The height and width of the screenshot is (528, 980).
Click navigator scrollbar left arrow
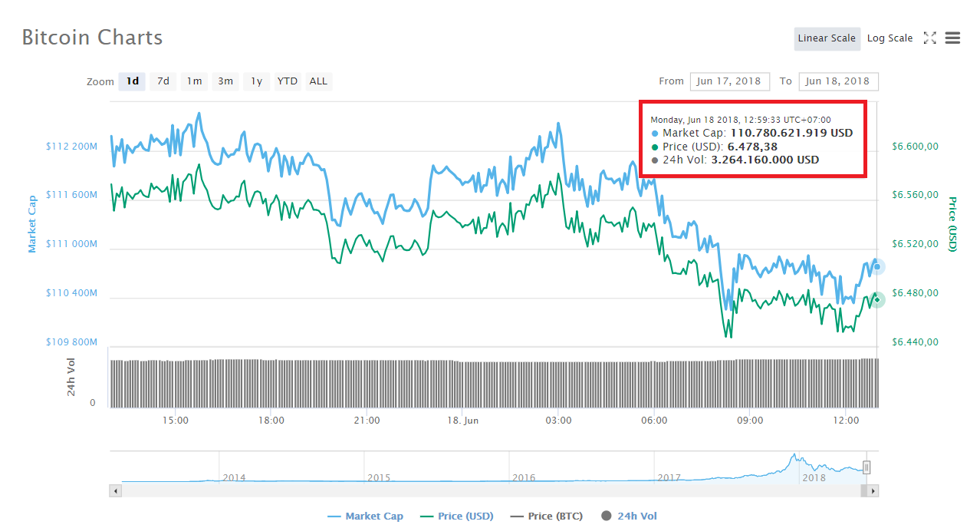(116, 490)
